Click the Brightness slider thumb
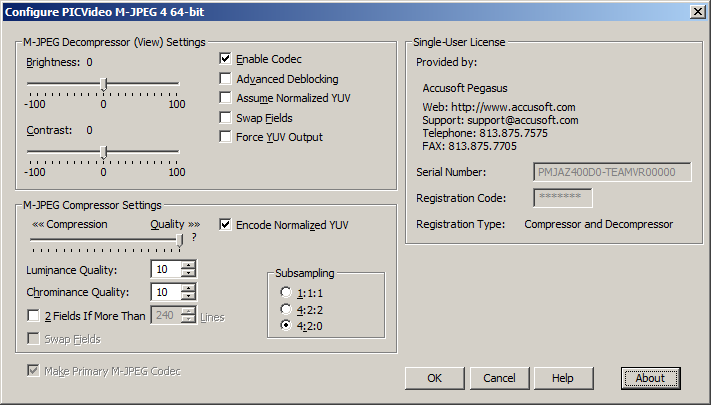 pos(104,84)
